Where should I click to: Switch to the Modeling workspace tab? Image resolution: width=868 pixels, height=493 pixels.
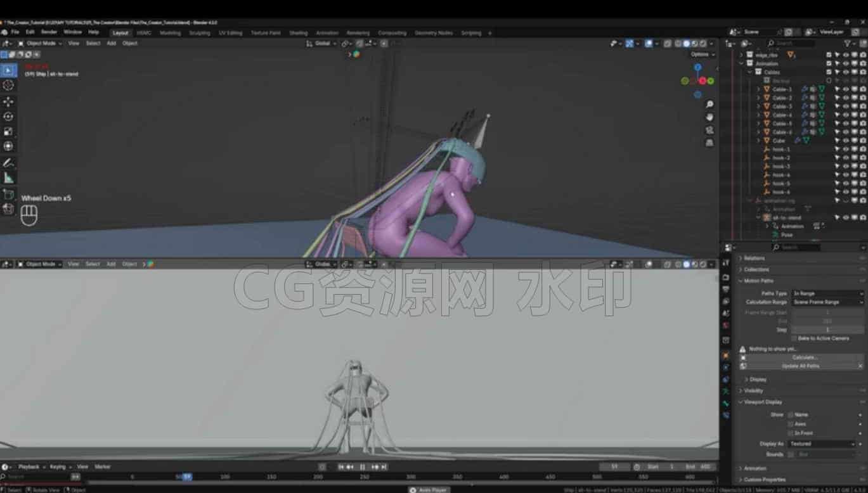(x=170, y=33)
